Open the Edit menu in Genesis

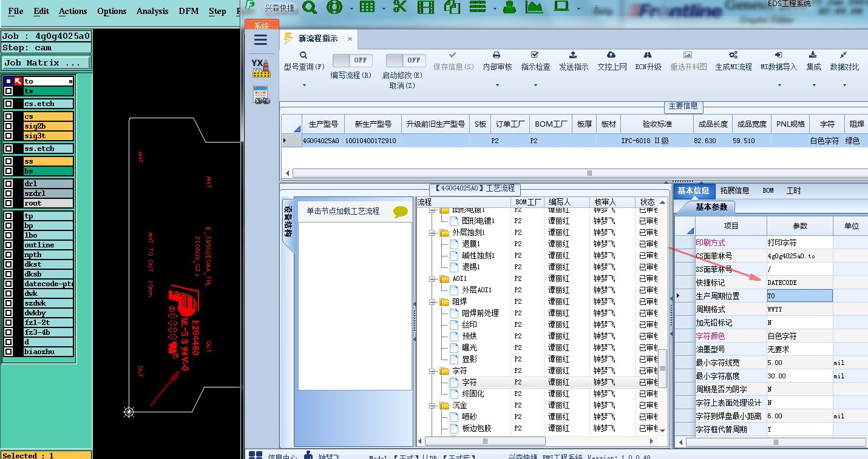(x=41, y=11)
